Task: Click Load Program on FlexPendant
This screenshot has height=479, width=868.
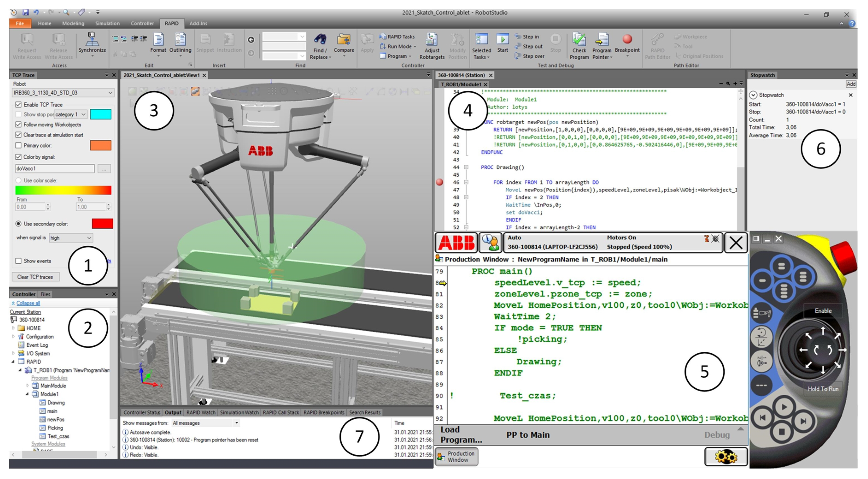Action: pos(461,435)
